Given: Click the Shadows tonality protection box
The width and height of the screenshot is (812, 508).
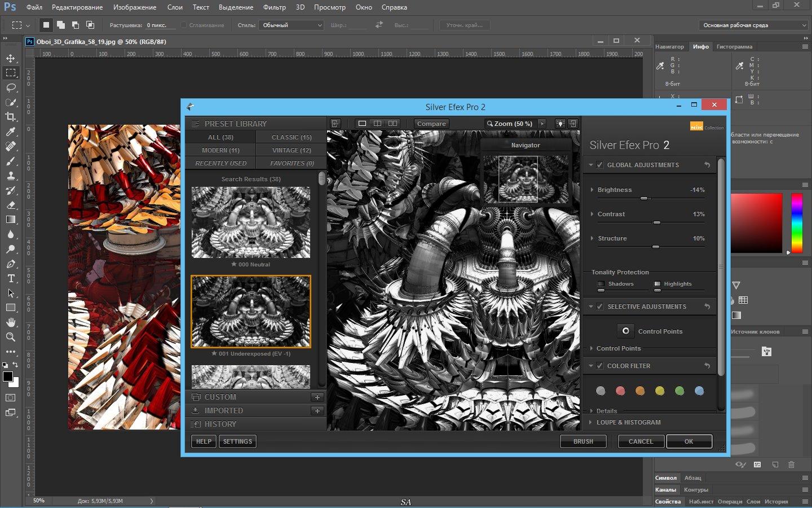Looking at the screenshot, I should pyautogui.click(x=601, y=284).
